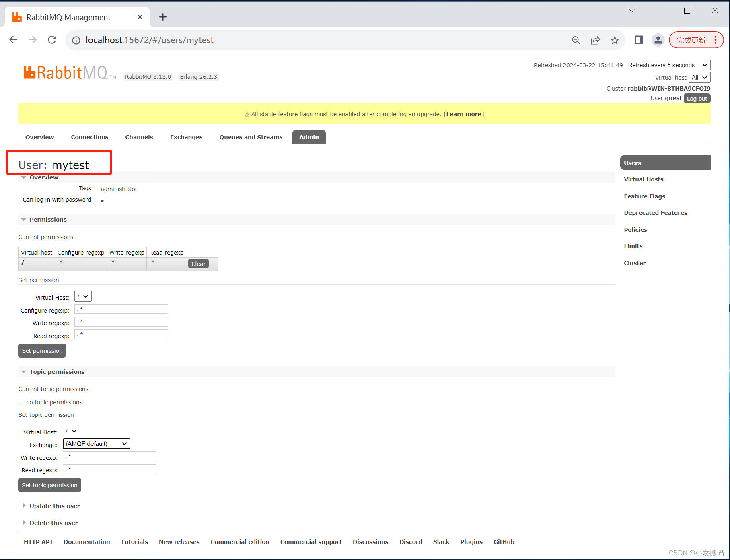This screenshot has width=730, height=560.
Task: Click the 完成更新 update button
Action: coord(696,40)
